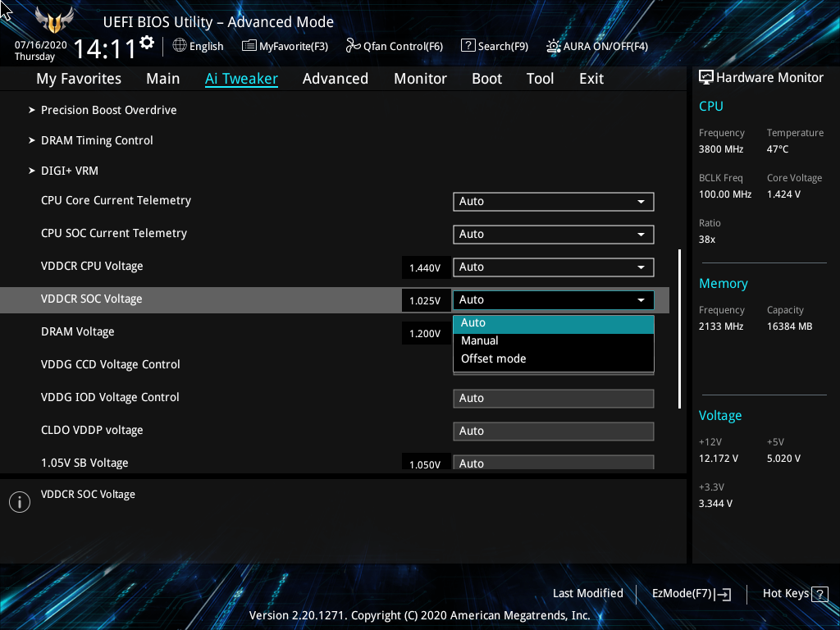Click the EzMode exit arrow icon
Screen dimensions: 840x630
point(724,594)
